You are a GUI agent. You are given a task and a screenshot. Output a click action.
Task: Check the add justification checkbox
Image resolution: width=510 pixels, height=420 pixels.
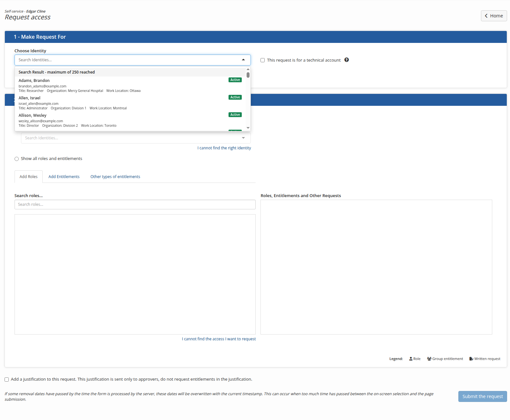[x=6, y=379]
